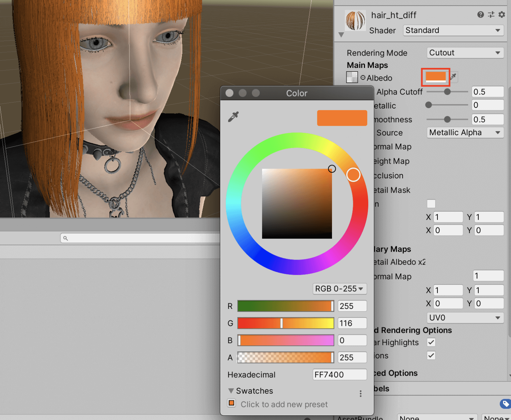Open the Rendering Mode dropdown set to Cutout
Image resolution: width=511 pixels, height=420 pixels.
coord(465,53)
